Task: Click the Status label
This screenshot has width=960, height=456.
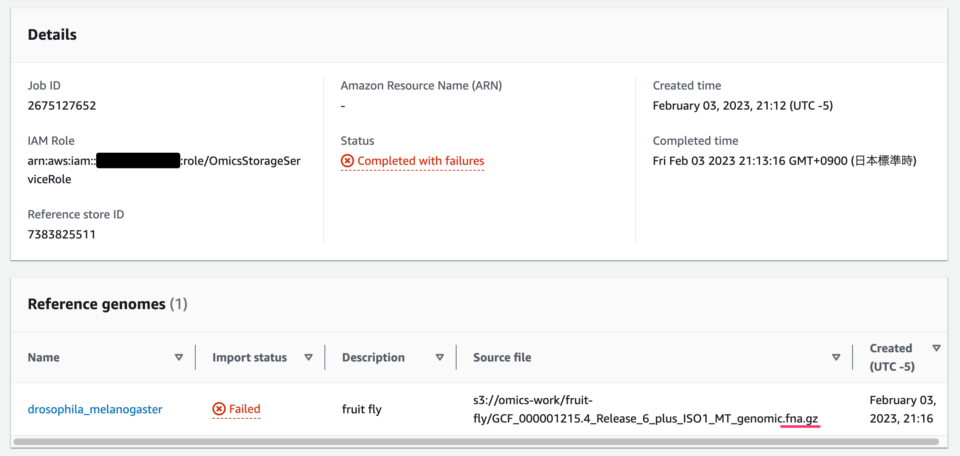Action: (357, 141)
